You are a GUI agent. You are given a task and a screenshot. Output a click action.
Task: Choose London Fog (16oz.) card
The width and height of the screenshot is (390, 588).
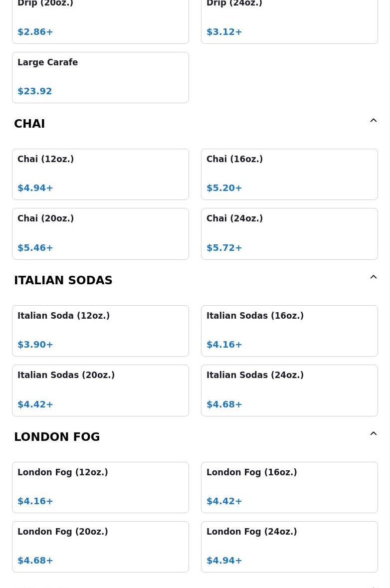coord(289,487)
